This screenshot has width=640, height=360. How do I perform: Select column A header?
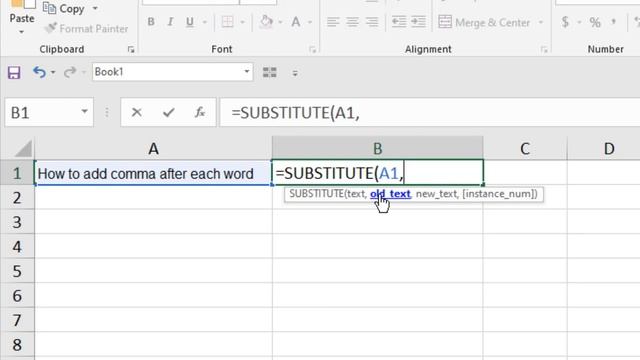[x=153, y=149]
